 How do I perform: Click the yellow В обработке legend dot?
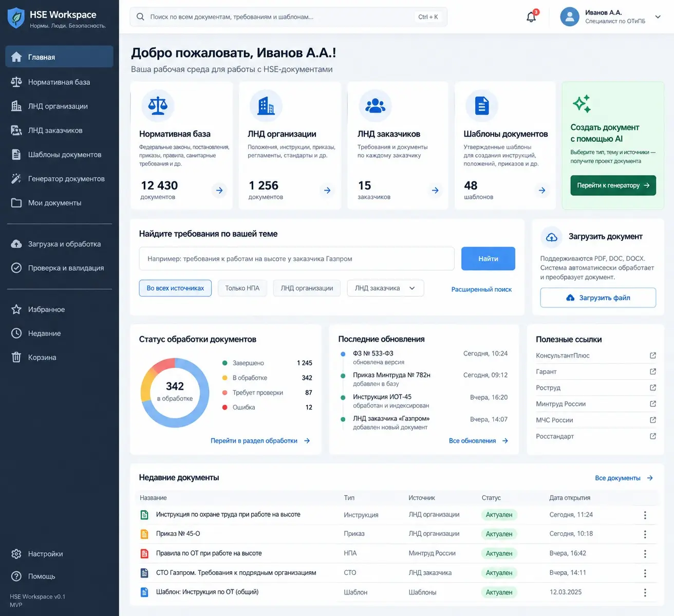click(x=224, y=378)
